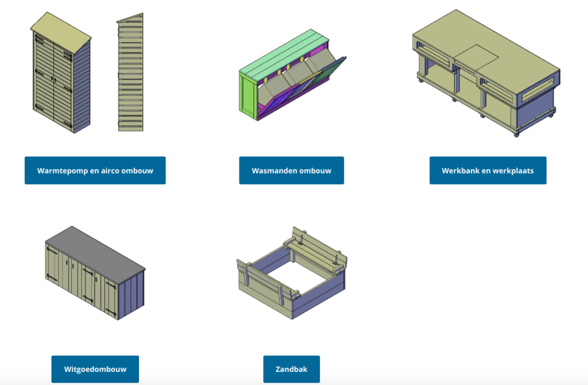This screenshot has width=588, height=385.
Task: Click the front view heat pump cabinet drawing
Action: point(61,74)
